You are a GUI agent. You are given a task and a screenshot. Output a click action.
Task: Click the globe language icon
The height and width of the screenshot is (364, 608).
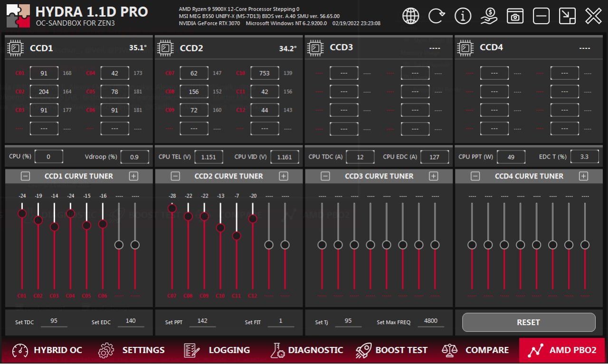click(x=411, y=16)
